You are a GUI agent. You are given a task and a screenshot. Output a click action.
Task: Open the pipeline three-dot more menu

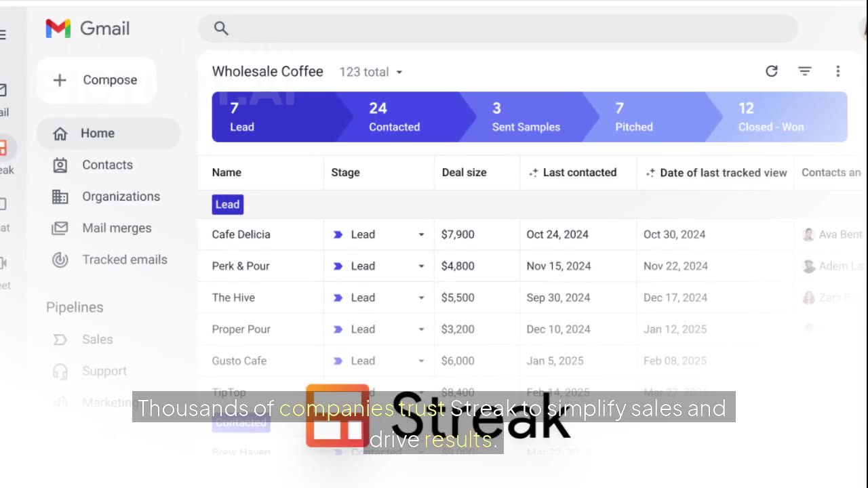tap(838, 71)
